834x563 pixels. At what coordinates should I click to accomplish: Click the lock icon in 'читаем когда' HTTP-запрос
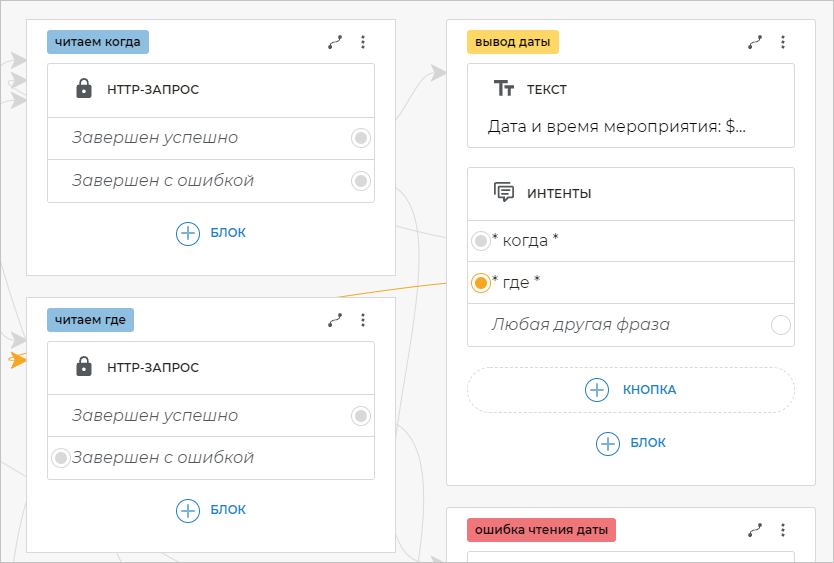85,89
